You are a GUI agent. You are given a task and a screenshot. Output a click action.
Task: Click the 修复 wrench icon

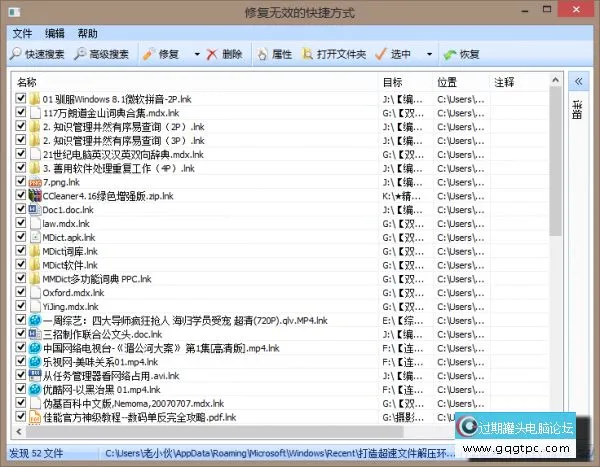tap(149, 54)
